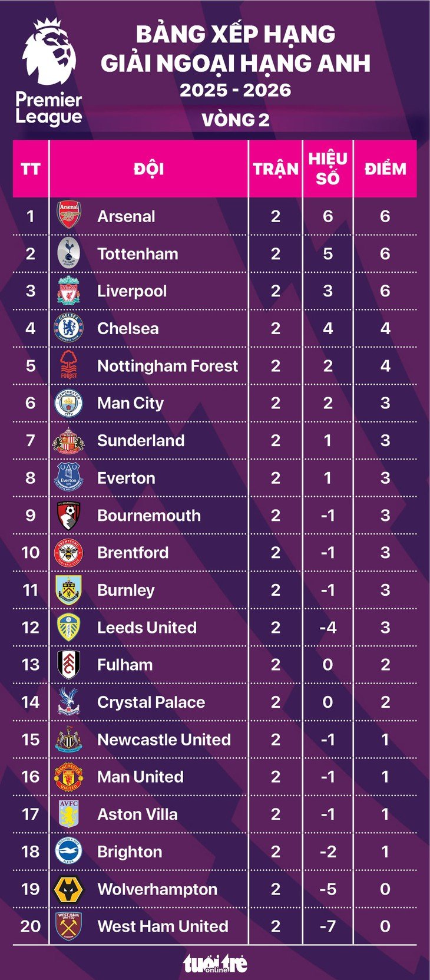Click the Wolverhampton wolf crest

coord(69,889)
